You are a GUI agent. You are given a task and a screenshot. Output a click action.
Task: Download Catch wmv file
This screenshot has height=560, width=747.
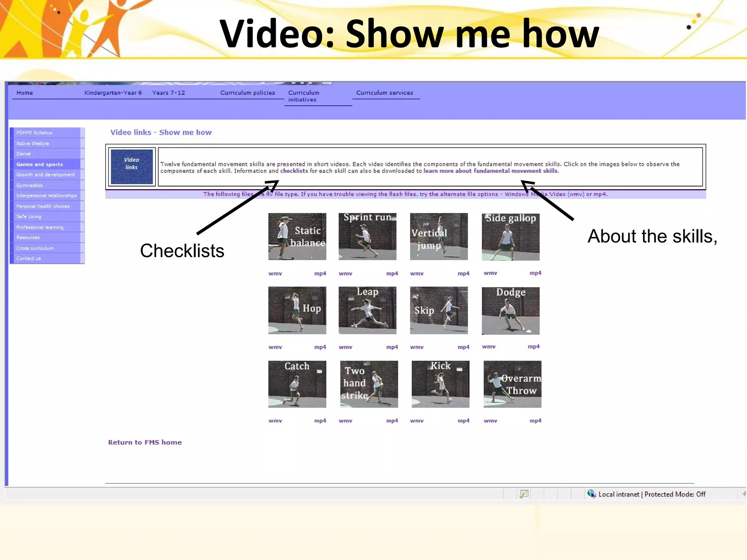(275, 421)
